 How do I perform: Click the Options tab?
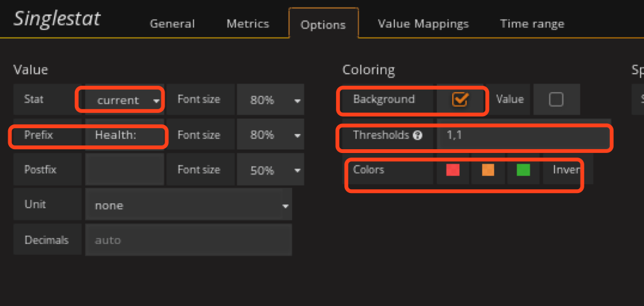[323, 25]
